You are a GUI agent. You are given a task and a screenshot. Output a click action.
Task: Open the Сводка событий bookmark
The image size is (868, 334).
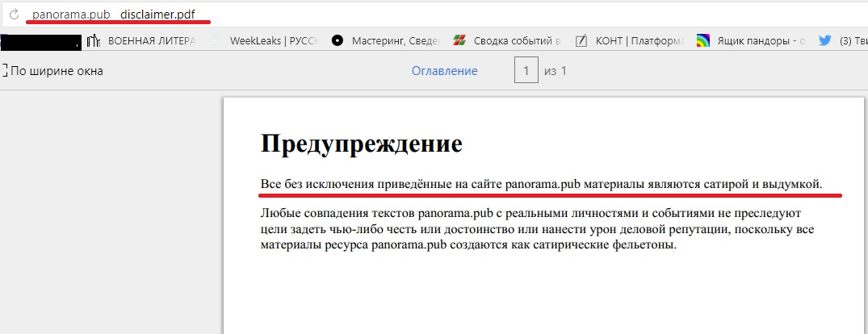coord(518,40)
